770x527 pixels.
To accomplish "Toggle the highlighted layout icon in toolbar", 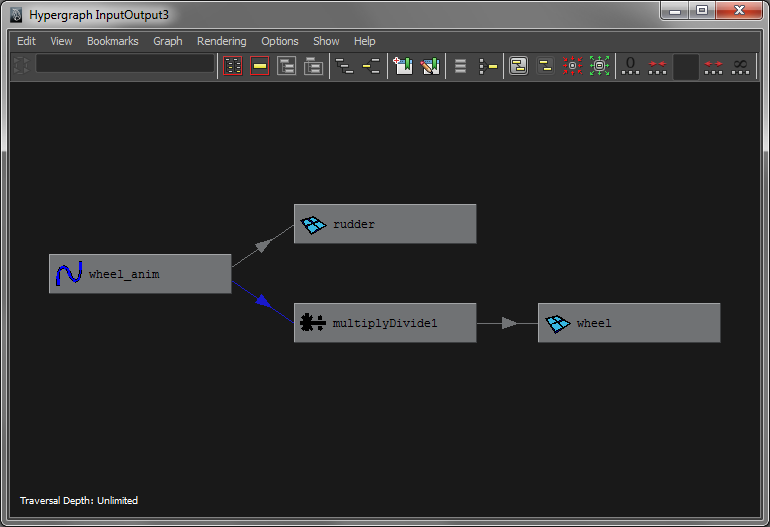I will pyautogui.click(x=518, y=66).
